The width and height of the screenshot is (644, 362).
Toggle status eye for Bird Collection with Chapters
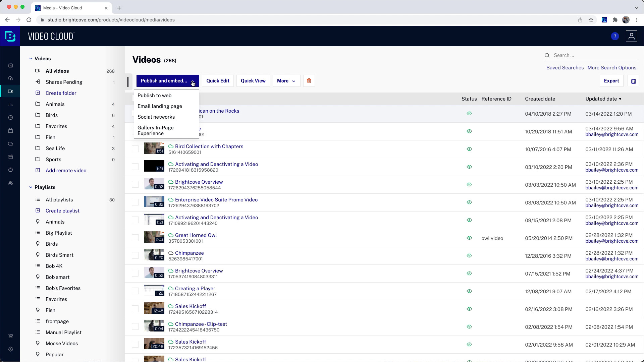tap(469, 149)
